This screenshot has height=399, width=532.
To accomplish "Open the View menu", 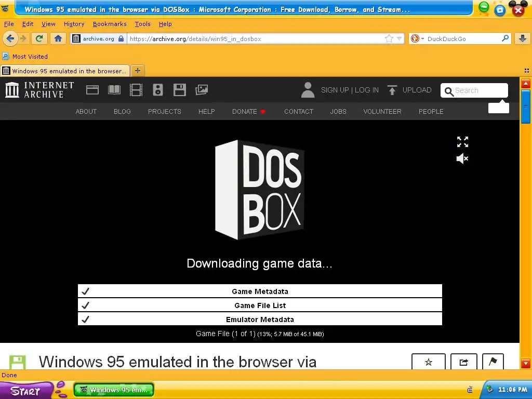I will tap(48, 24).
